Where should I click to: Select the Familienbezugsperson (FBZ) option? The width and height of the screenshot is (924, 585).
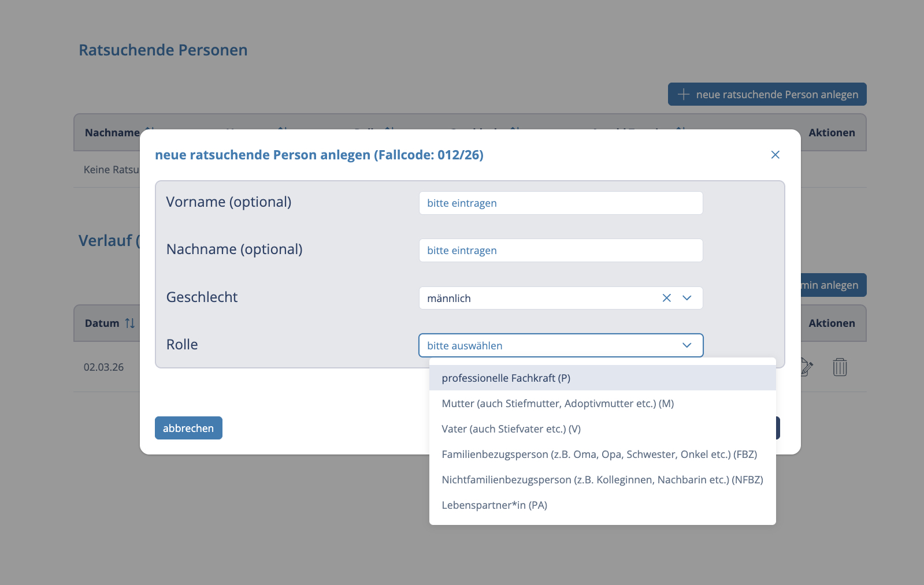[599, 454]
